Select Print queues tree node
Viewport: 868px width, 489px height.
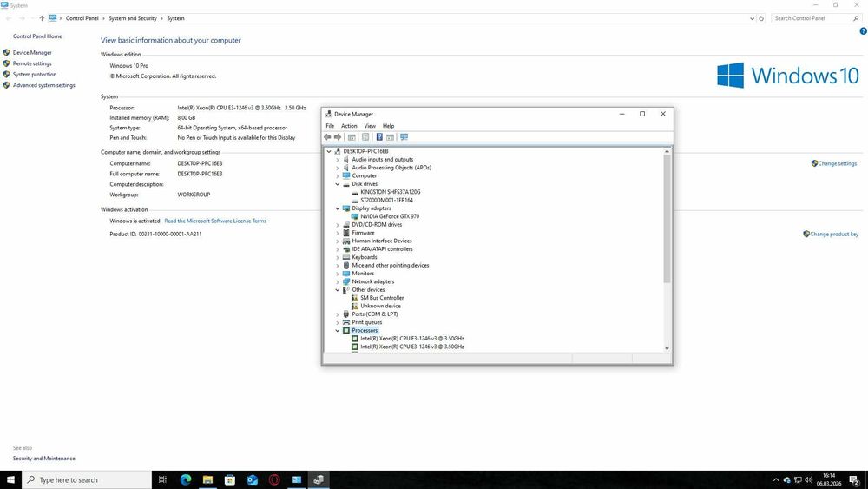pyautogui.click(x=366, y=322)
